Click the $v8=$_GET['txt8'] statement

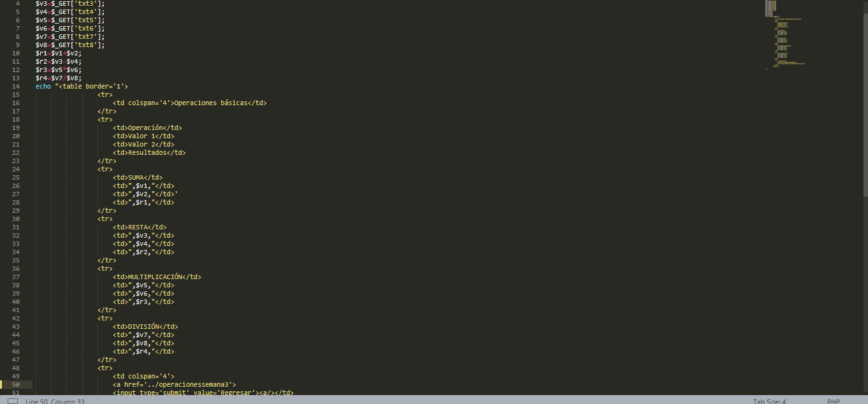[70, 45]
